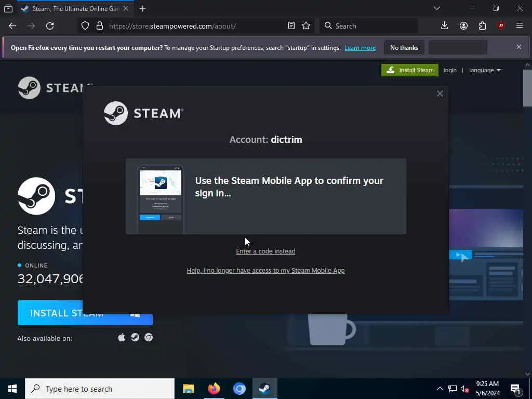Reload the current page
The height and width of the screenshot is (399, 532).
tap(50, 26)
